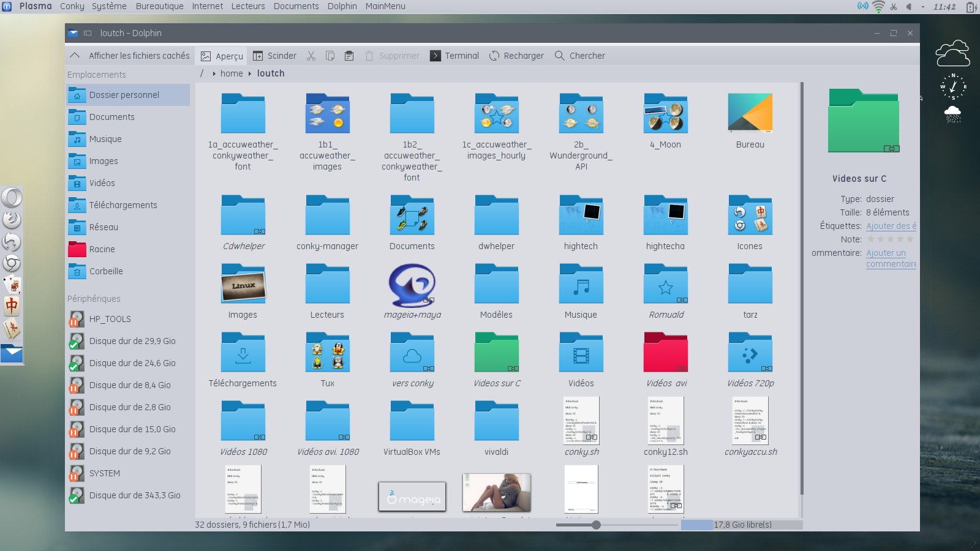Image resolution: width=980 pixels, height=551 pixels.
Task: Open Dossier personnel in places panel
Action: [x=128, y=95]
